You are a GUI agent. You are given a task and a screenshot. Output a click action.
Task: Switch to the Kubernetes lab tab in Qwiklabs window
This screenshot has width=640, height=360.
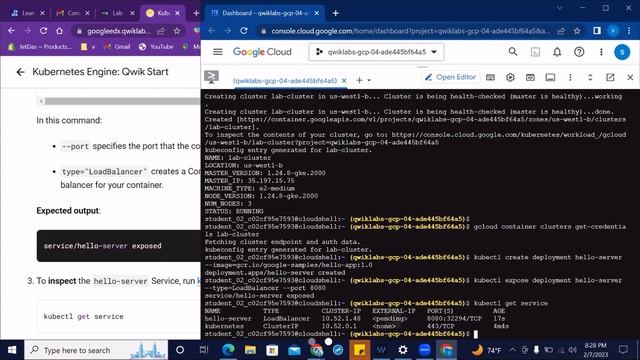(x=162, y=13)
